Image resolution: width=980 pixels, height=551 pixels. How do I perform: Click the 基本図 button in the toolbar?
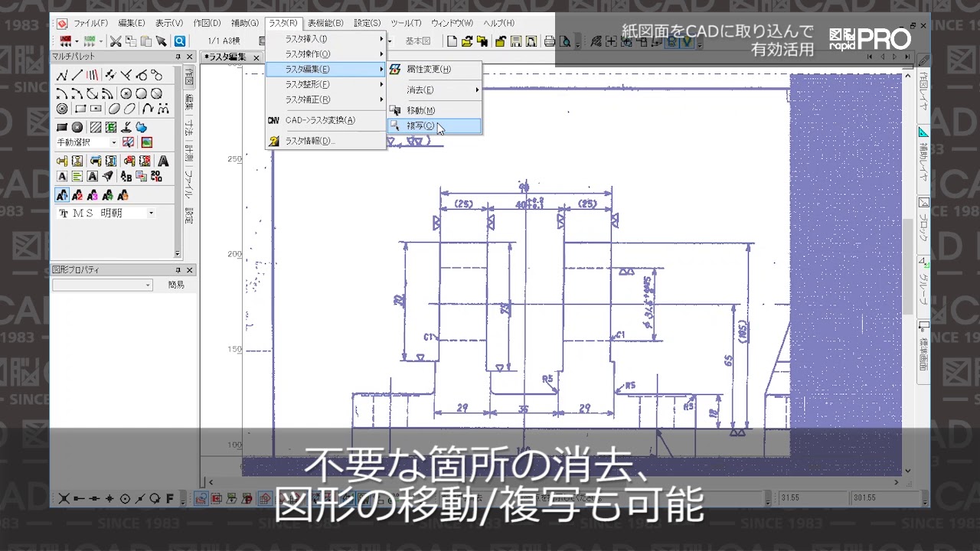[419, 41]
